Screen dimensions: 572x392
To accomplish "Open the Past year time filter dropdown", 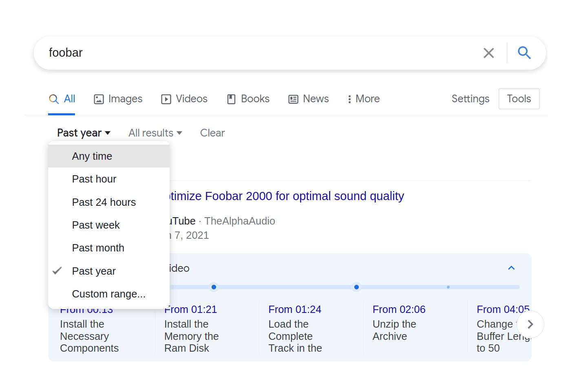I will (83, 132).
